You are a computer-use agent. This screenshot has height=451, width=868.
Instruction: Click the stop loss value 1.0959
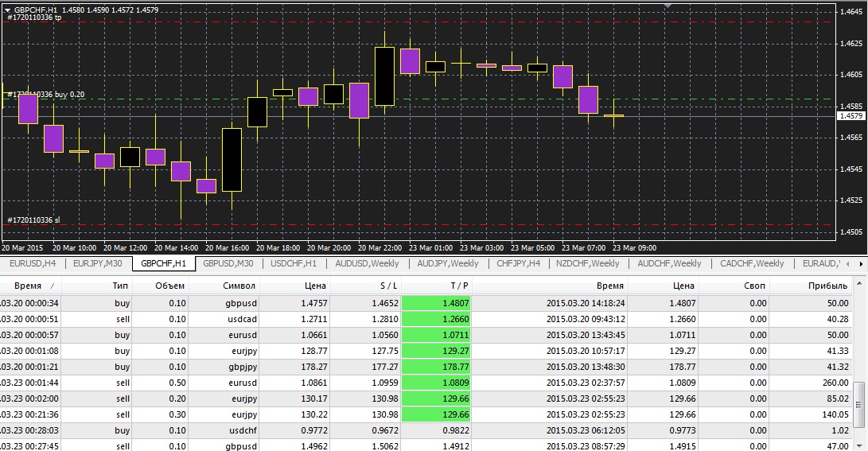385,383
